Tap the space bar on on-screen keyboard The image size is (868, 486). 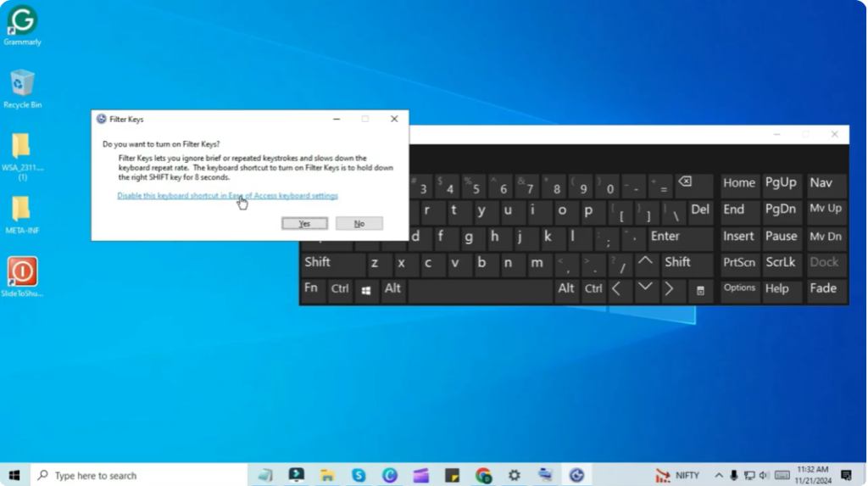480,290
